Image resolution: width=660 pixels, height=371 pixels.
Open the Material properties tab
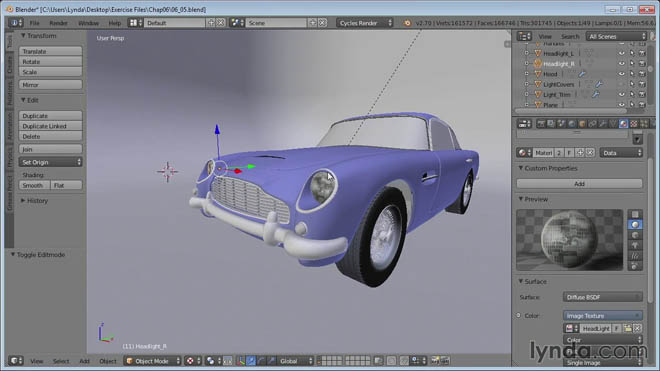coord(623,124)
